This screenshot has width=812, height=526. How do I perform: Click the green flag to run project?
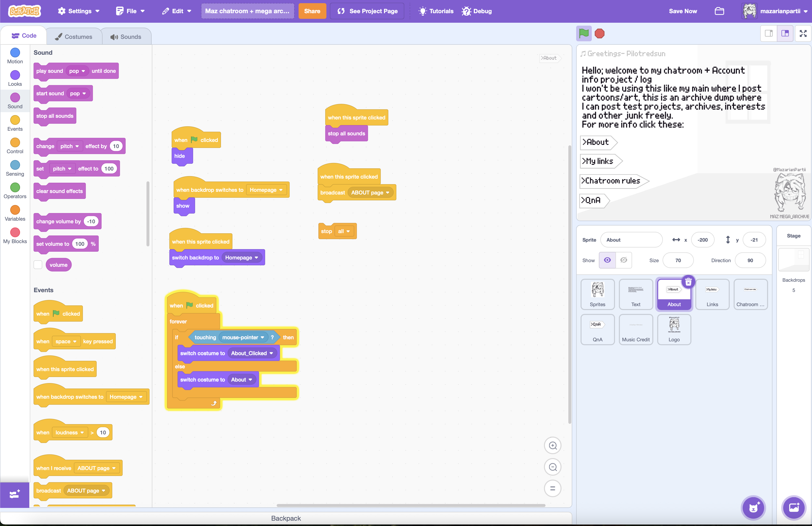[x=583, y=33]
